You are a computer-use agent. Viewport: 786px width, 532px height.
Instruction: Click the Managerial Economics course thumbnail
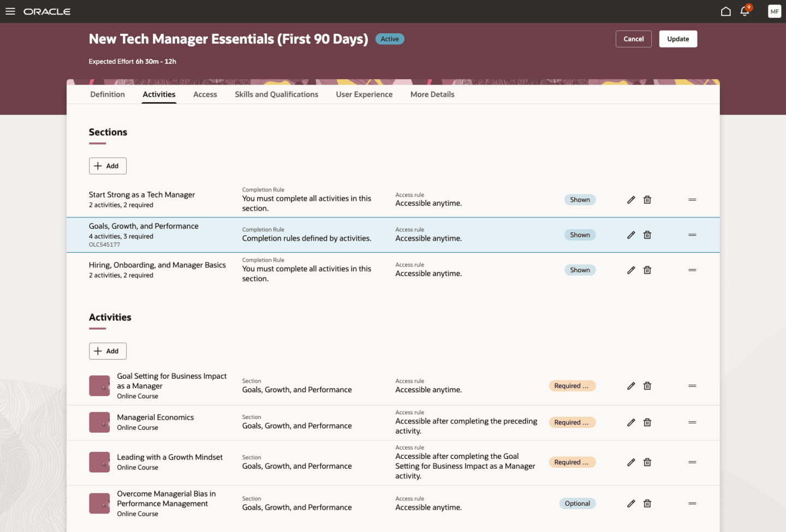(99, 422)
